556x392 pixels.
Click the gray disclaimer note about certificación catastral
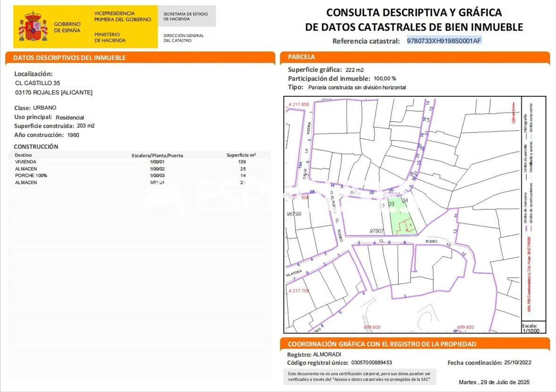pyautogui.click(x=359, y=376)
